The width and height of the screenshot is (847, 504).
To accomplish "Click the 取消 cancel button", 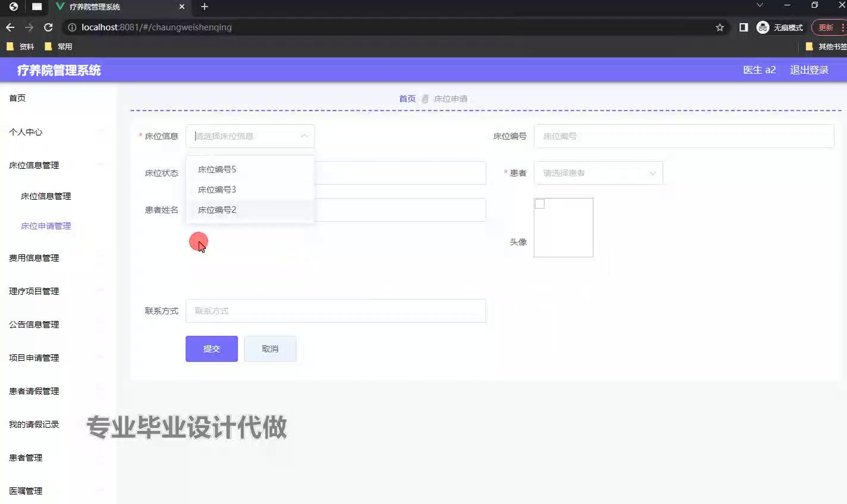I will tap(270, 349).
